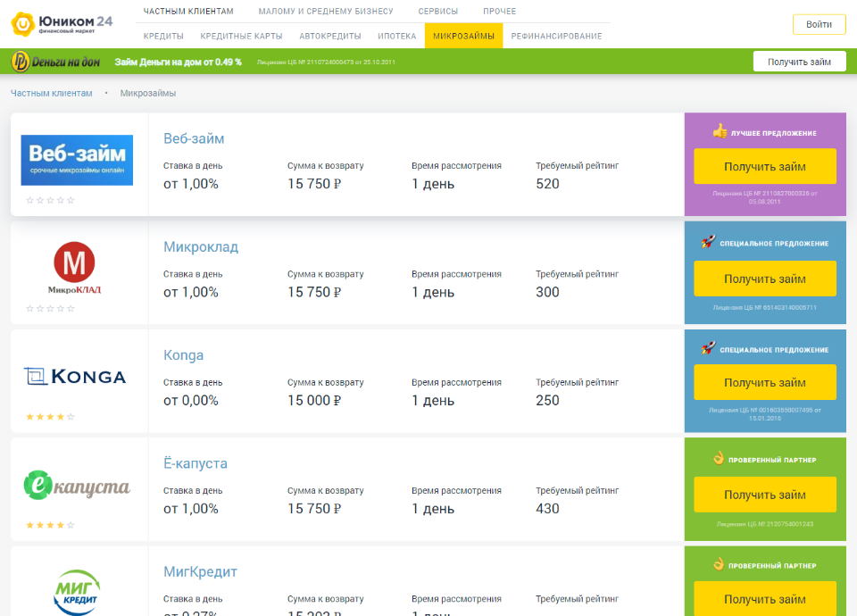The width and height of the screenshot is (857, 616).
Task: Click the license text in green banner
Action: coord(326,62)
